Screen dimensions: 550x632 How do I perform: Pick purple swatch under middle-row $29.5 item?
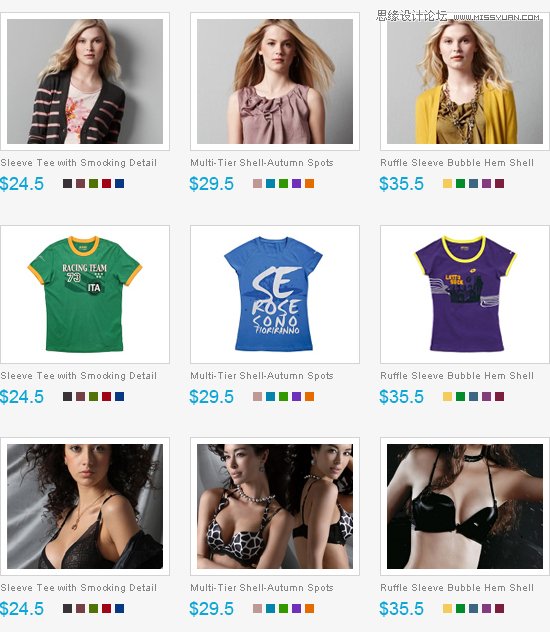coord(297,397)
